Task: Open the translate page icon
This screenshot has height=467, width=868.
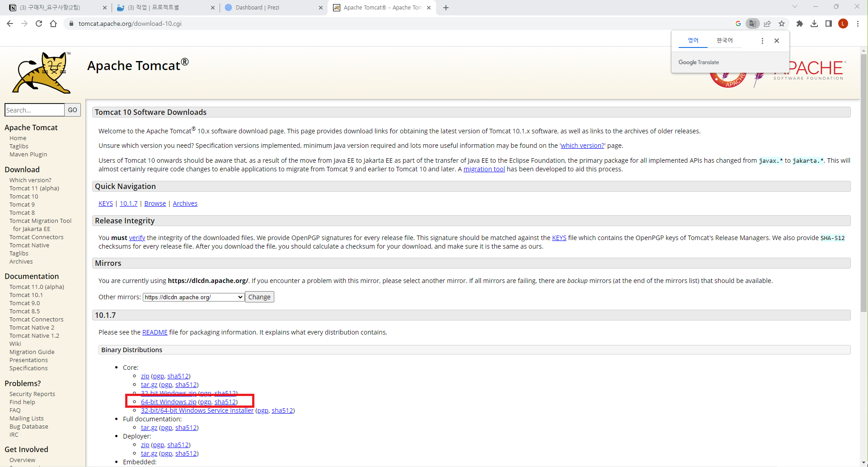Action: (x=752, y=24)
